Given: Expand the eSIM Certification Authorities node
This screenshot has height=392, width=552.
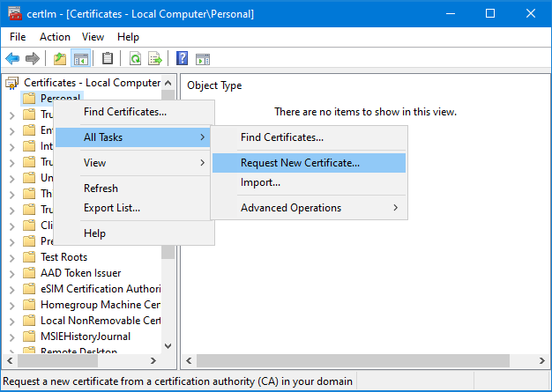Looking at the screenshot, I should 12,290.
